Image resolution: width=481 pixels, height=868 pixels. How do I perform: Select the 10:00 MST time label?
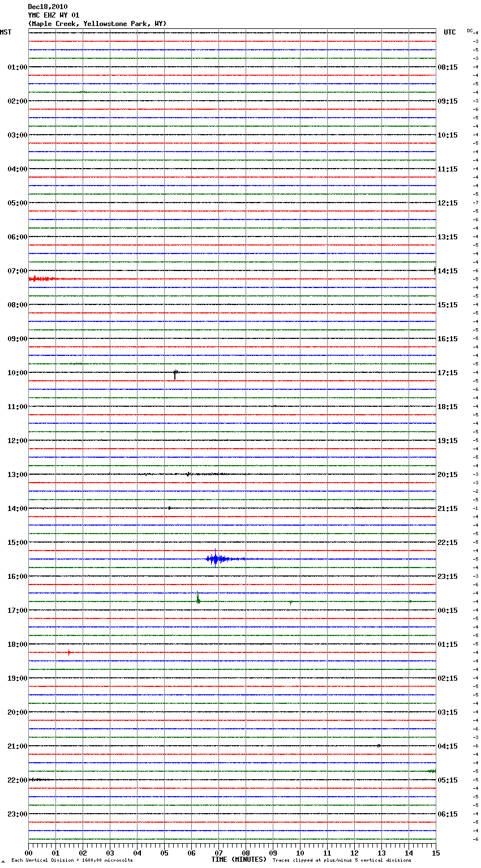pyautogui.click(x=17, y=373)
